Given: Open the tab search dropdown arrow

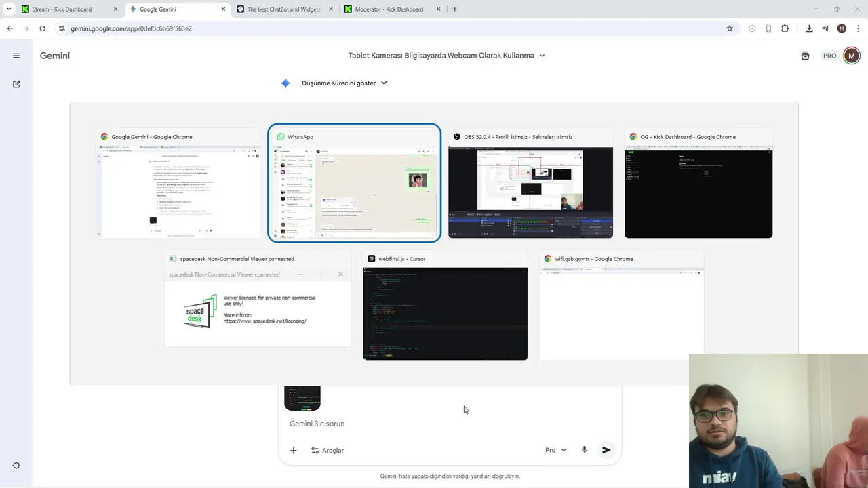Looking at the screenshot, I should [8, 9].
